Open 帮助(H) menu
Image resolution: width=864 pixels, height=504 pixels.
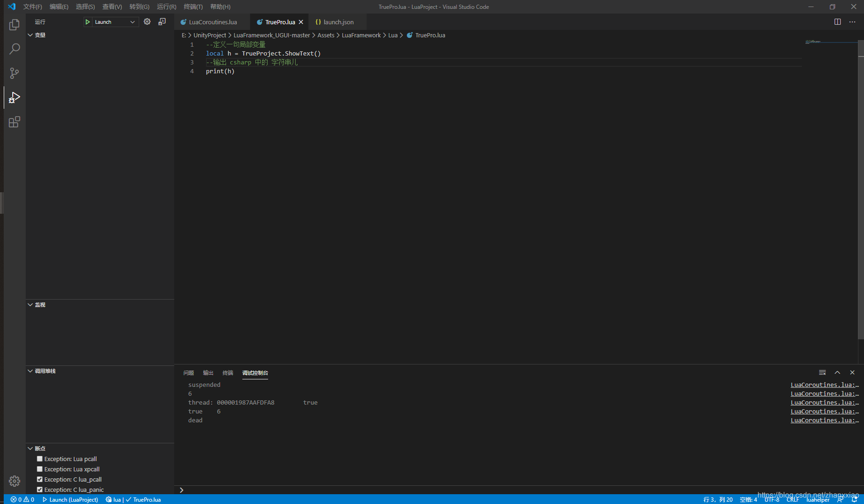click(x=220, y=7)
